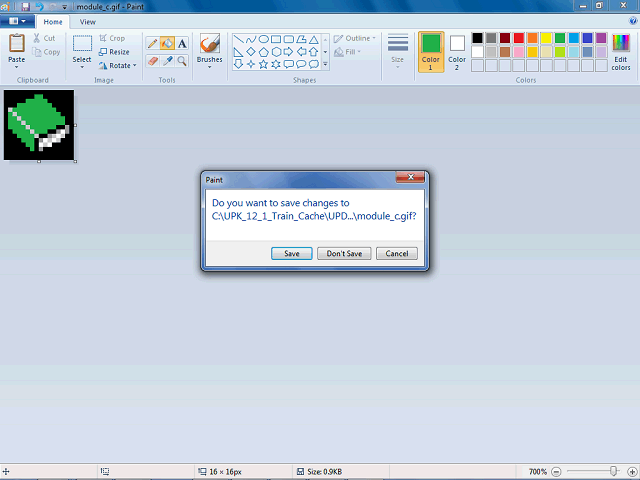The width and height of the screenshot is (640, 480).
Task: Pick the purple color swatch
Action: tap(601, 38)
